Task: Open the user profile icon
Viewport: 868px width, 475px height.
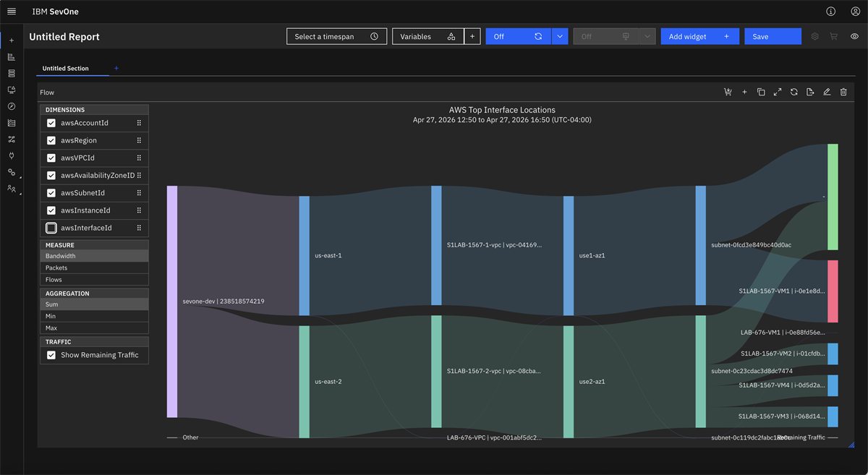Action: coord(856,12)
